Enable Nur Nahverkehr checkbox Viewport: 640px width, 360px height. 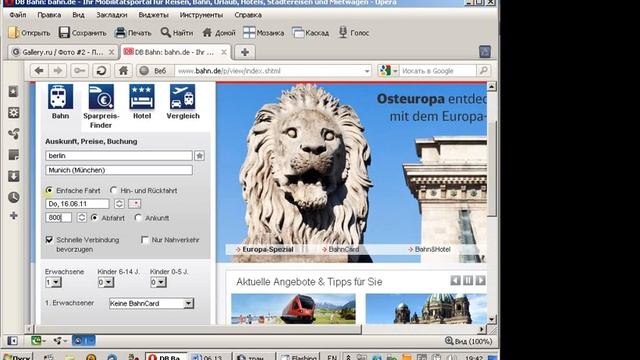click(144, 240)
